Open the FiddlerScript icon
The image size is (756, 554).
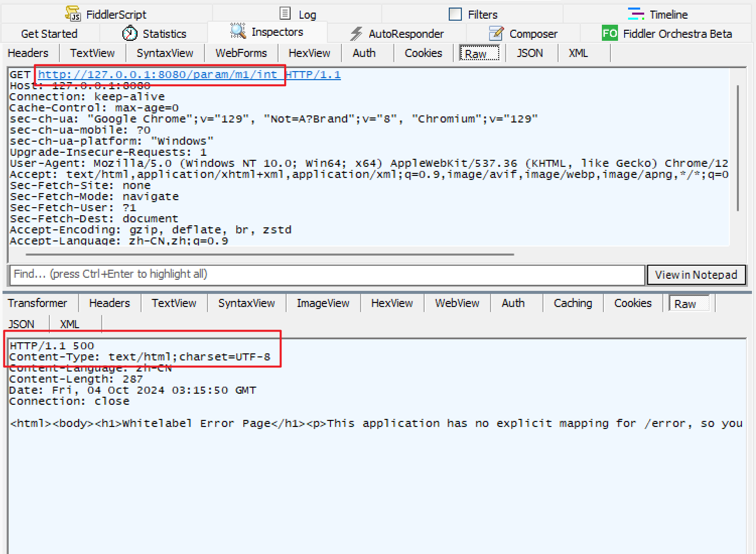point(73,14)
